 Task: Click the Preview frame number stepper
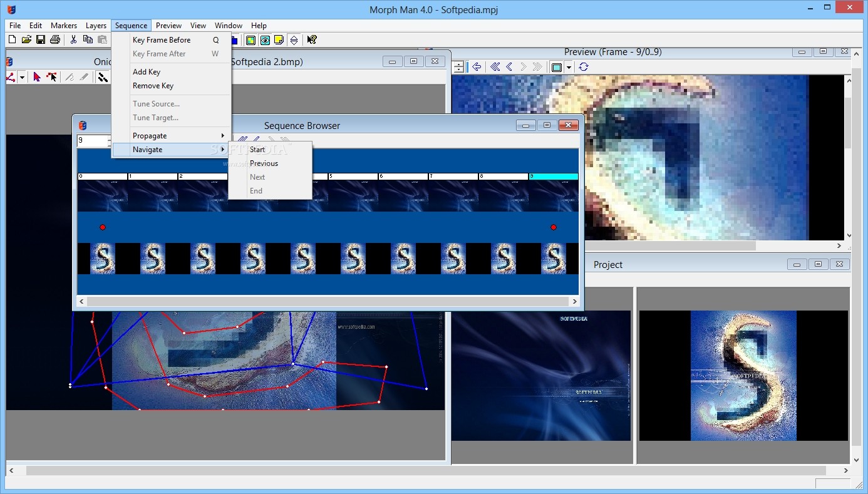pyautogui.click(x=459, y=67)
